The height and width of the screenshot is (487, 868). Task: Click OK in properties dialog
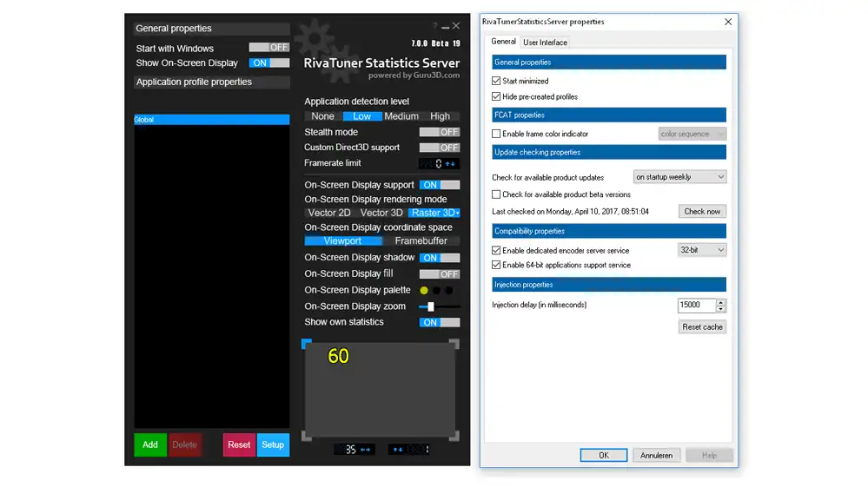tap(603, 456)
